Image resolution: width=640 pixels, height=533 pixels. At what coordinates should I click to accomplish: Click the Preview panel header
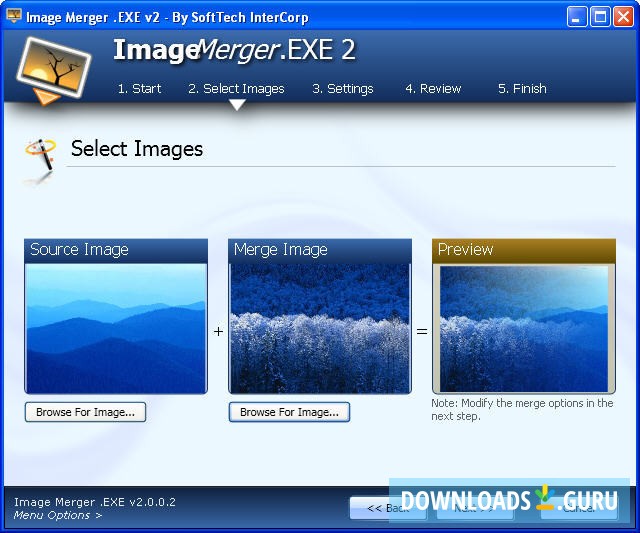tap(524, 250)
